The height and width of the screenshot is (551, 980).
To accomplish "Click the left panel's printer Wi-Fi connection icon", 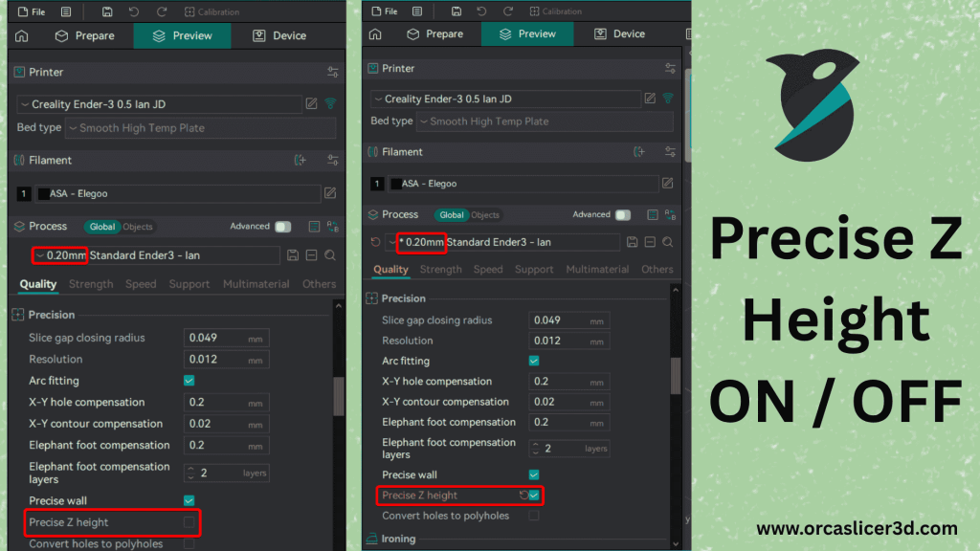I will (331, 104).
